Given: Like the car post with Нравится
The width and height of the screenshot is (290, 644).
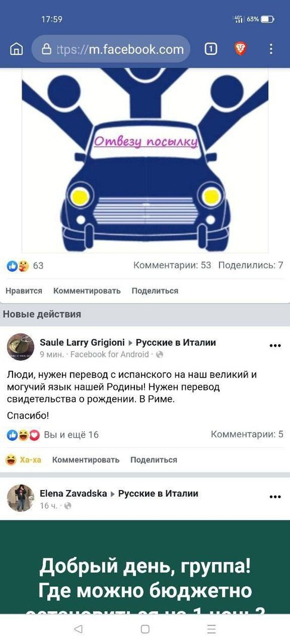Looking at the screenshot, I should click(24, 291).
